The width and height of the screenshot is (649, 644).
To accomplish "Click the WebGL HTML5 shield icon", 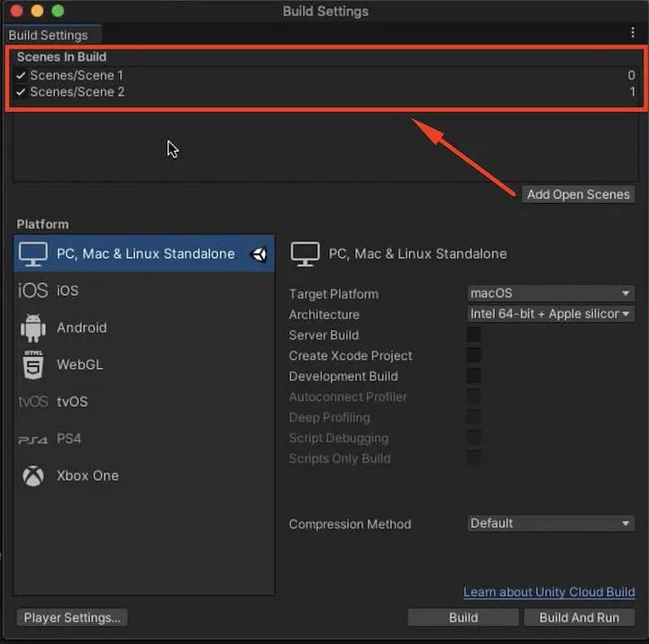I will tap(33, 365).
